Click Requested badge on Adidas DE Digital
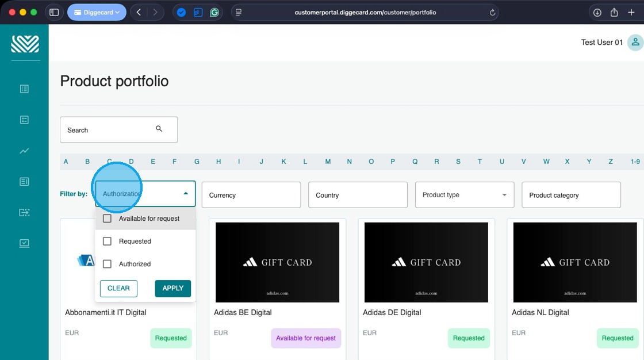Screen dimensions: 644x360 [469, 338]
